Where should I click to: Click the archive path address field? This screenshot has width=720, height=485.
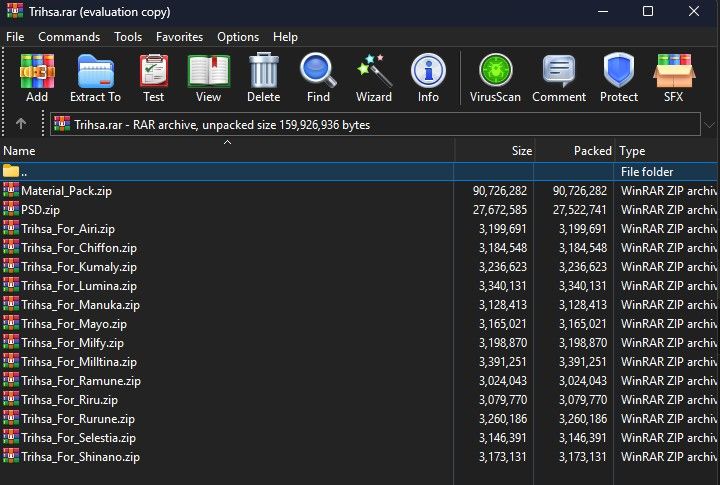point(375,124)
